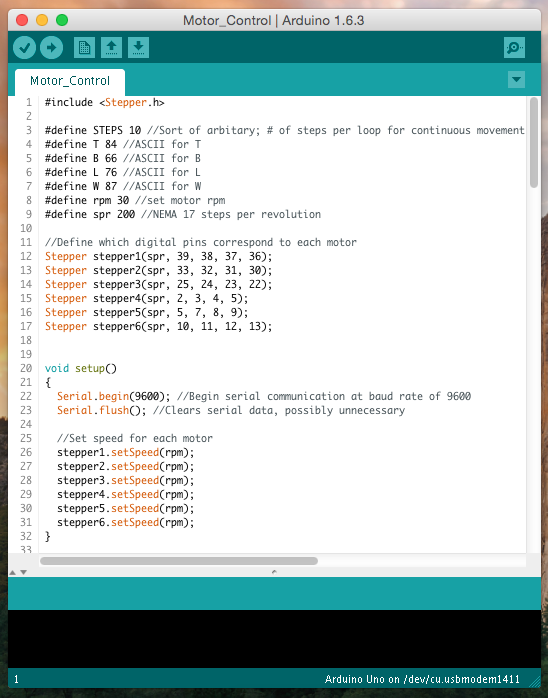Create a new sketch with New icon
Image resolution: width=548 pixels, height=698 pixels.
point(84,48)
